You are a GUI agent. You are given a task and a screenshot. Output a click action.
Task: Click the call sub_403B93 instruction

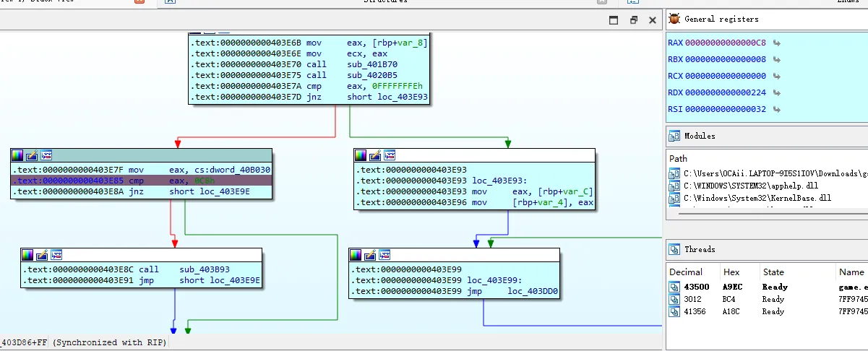pyautogui.click(x=184, y=269)
